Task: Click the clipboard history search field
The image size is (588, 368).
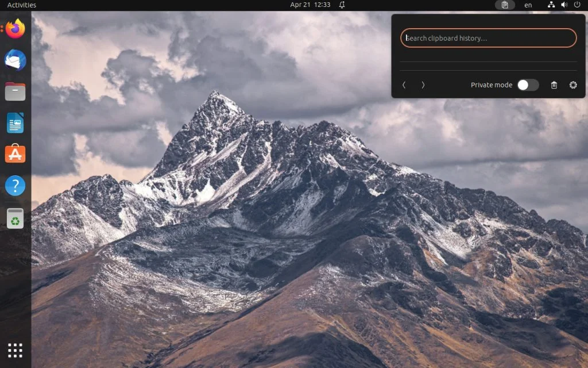Action: (x=488, y=37)
